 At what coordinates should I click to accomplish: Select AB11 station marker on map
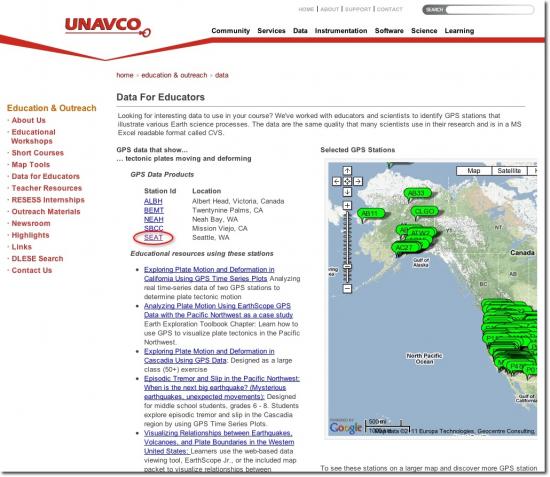370,214
